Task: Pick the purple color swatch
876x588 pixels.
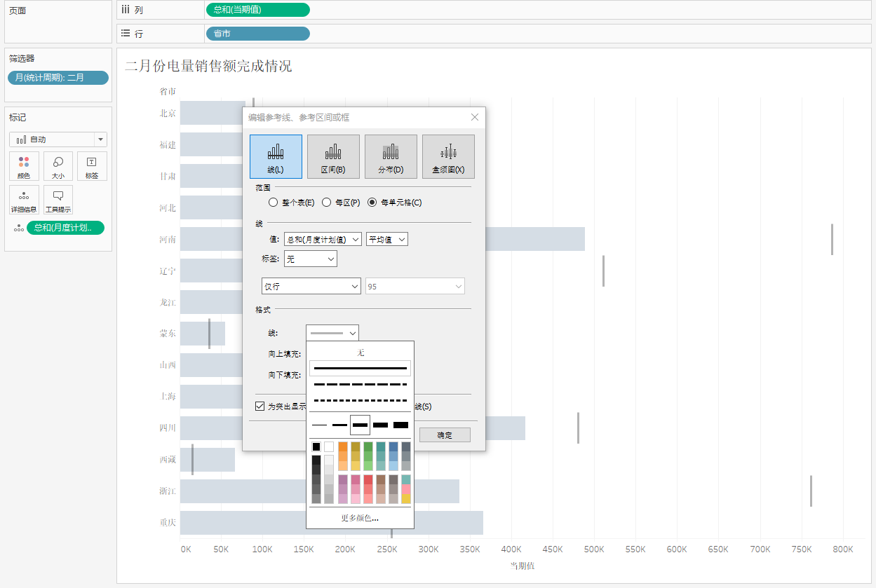Action: [x=343, y=479]
